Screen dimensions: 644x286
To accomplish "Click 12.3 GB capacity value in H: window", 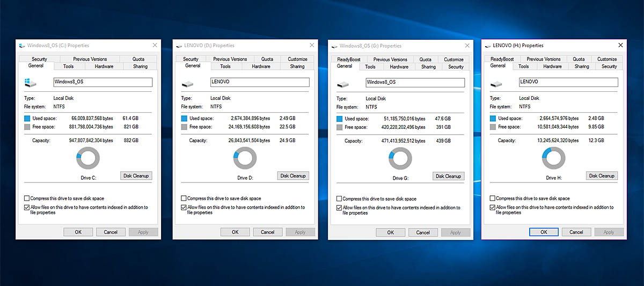I will coord(597,140).
